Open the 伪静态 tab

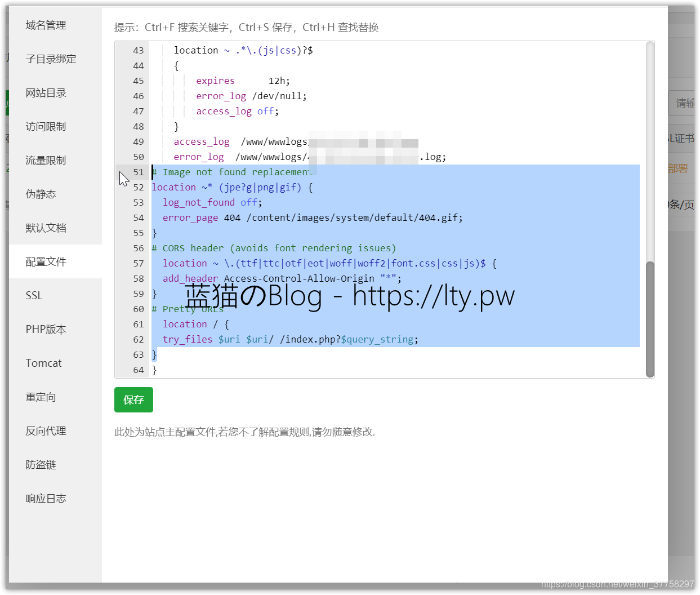point(55,194)
